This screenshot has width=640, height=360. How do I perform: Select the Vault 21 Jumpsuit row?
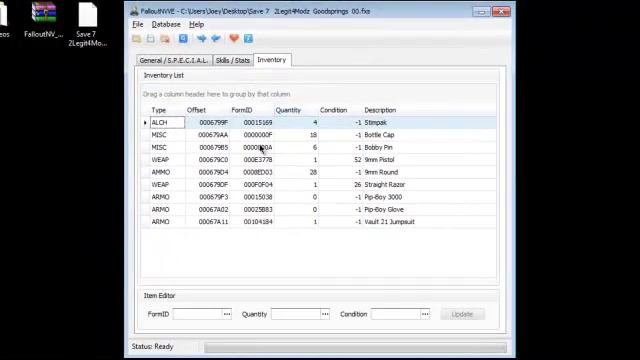pyautogui.click(x=319, y=222)
